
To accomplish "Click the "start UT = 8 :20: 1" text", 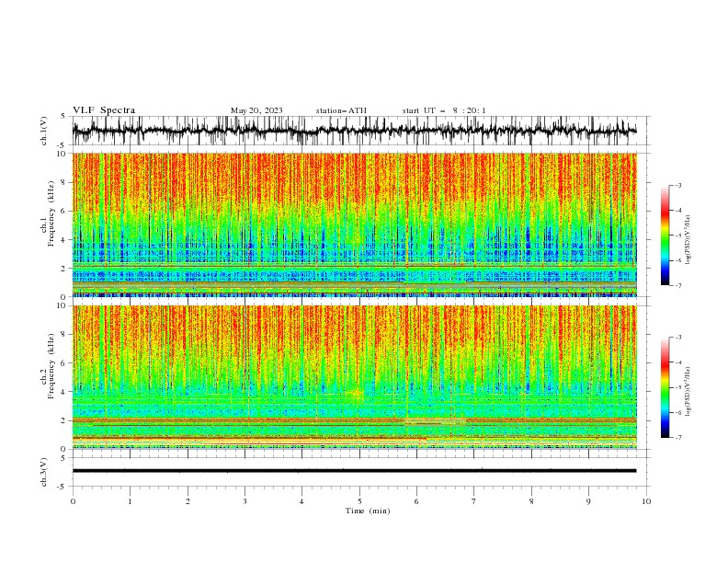I will [444, 110].
